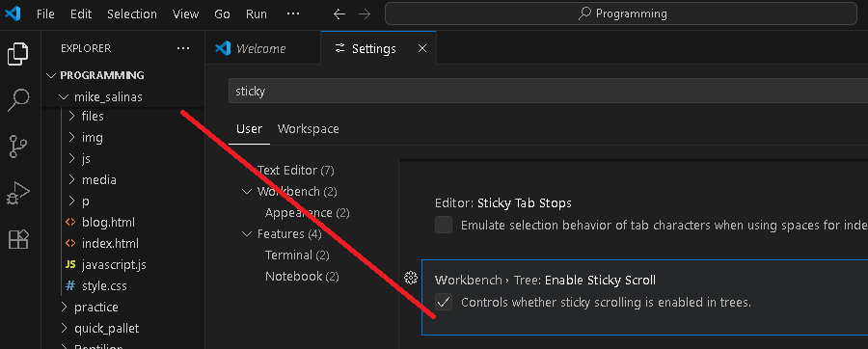Open the Explorer view icon
This screenshot has height=349, width=868.
(x=17, y=54)
